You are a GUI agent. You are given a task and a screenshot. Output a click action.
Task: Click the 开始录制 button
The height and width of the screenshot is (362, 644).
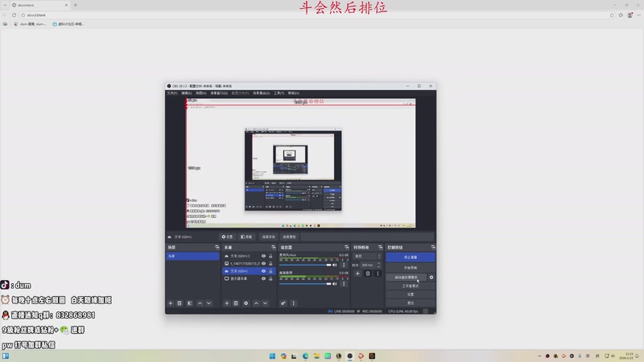(x=410, y=267)
